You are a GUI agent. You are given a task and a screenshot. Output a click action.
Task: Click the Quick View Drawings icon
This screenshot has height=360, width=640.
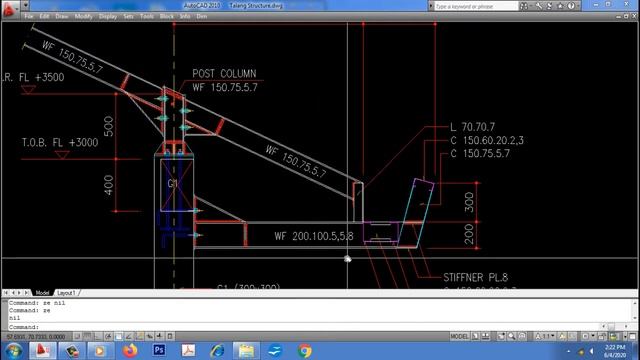pos(486,336)
